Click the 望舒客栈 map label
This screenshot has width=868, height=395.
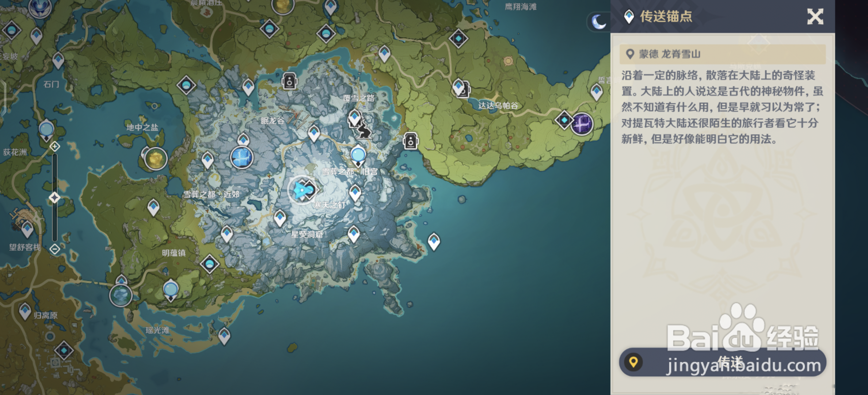point(25,247)
